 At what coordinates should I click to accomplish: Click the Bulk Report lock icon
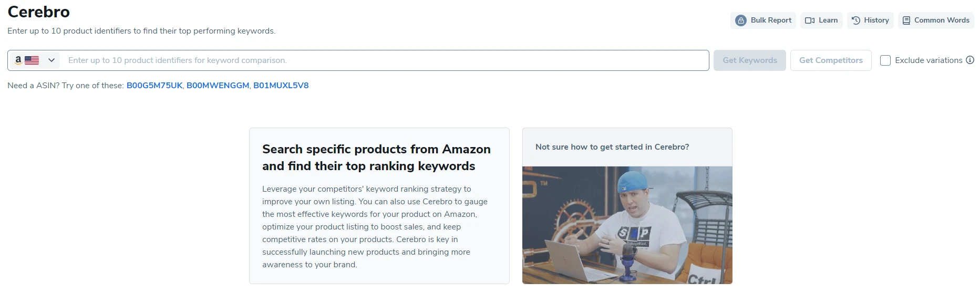(741, 20)
